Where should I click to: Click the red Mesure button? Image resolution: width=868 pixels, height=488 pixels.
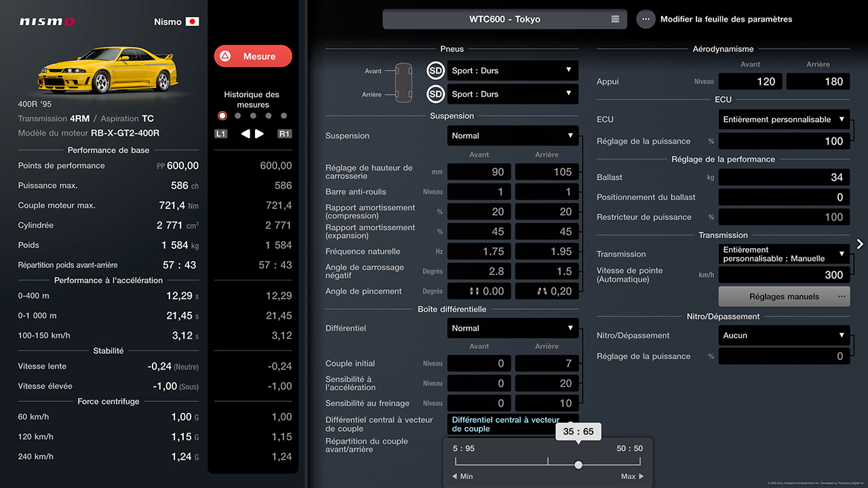coord(253,56)
